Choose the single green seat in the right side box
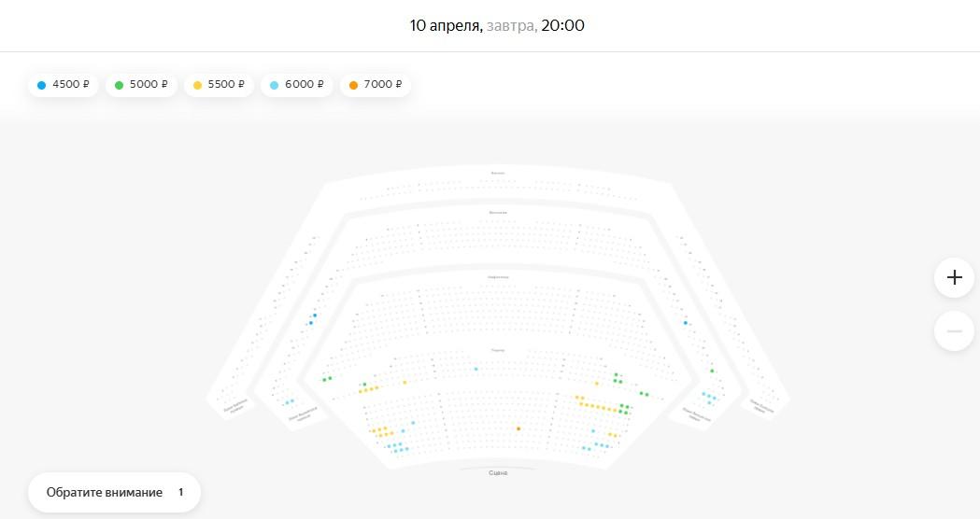Viewport: 980px width, 519px height. [x=712, y=371]
